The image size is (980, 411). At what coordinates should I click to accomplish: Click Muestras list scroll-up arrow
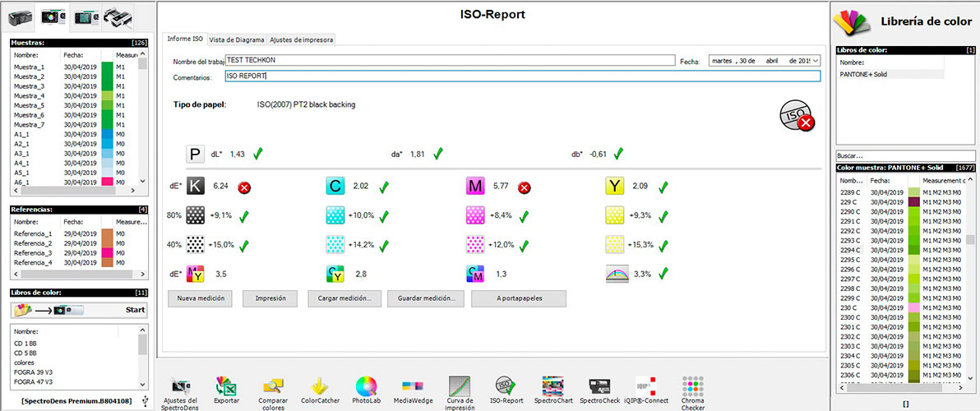[x=143, y=55]
